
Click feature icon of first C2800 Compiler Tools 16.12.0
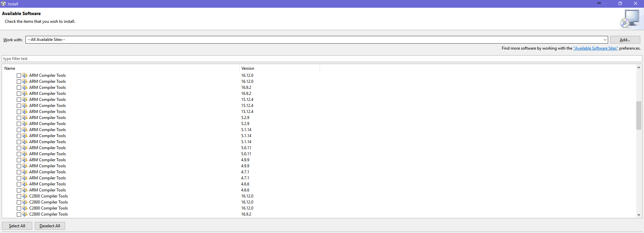click(x=25, y=196)
